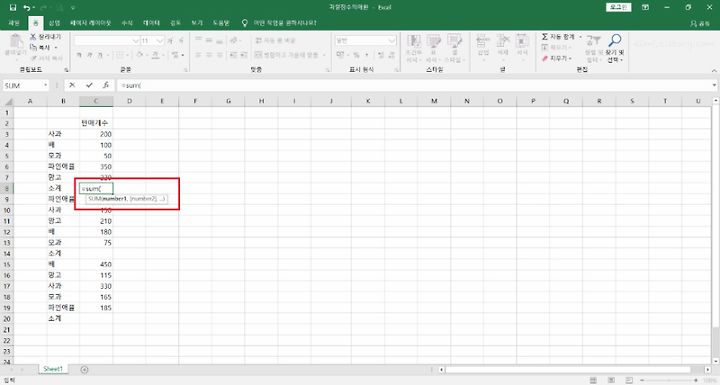Open Conditional Formatting icon
720x385 pixels.
[414, 41]
